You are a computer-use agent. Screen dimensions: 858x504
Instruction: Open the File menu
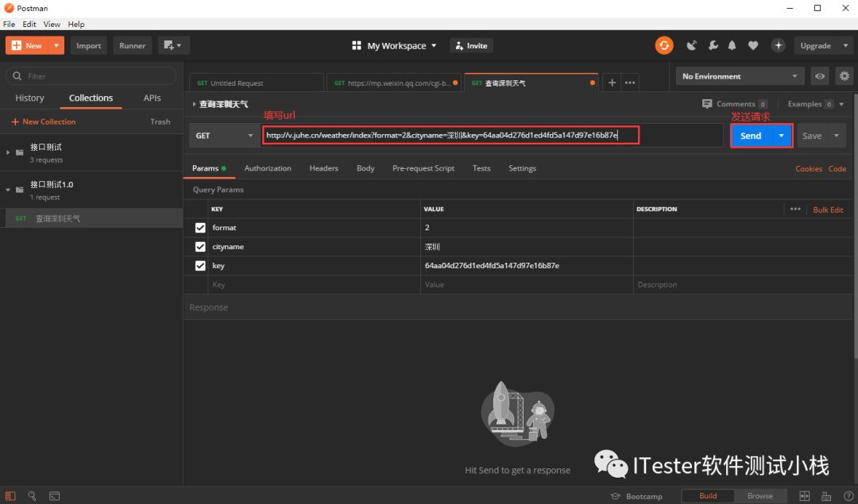point(9,24)
